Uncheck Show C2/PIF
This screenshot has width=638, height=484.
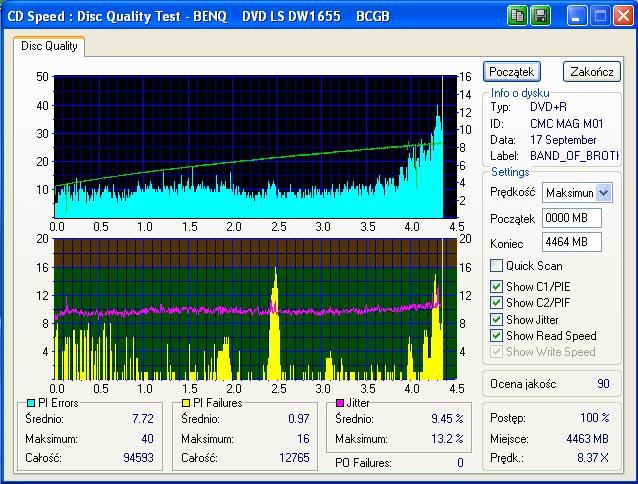coord(496,303)
